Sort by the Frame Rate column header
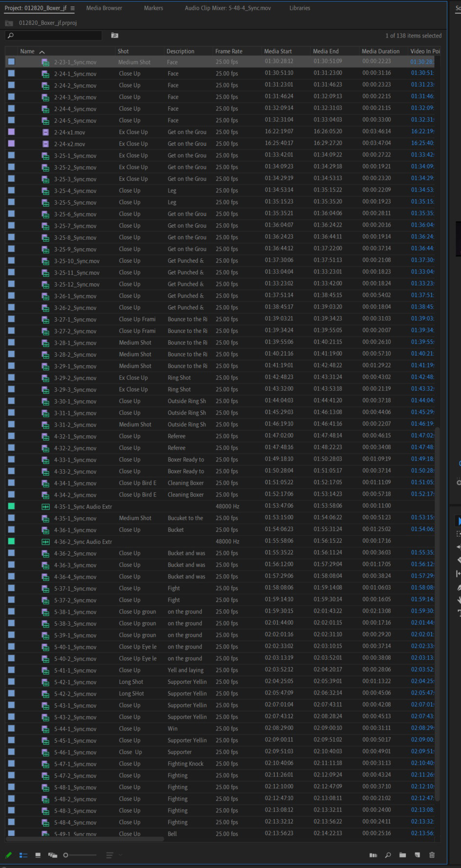The height and width of the screenshot is (868, 461). pos(228,51)
